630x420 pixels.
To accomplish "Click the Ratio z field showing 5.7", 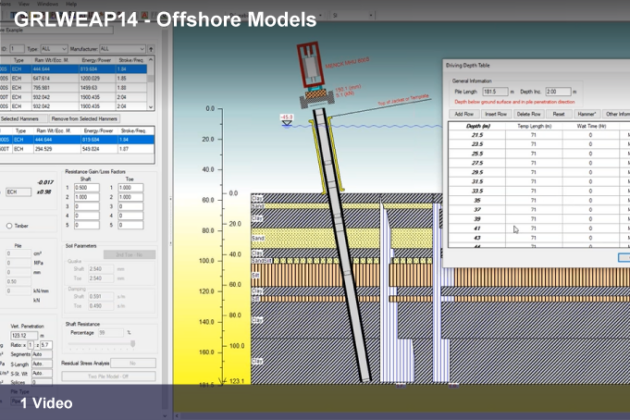I will coord(46,345).
